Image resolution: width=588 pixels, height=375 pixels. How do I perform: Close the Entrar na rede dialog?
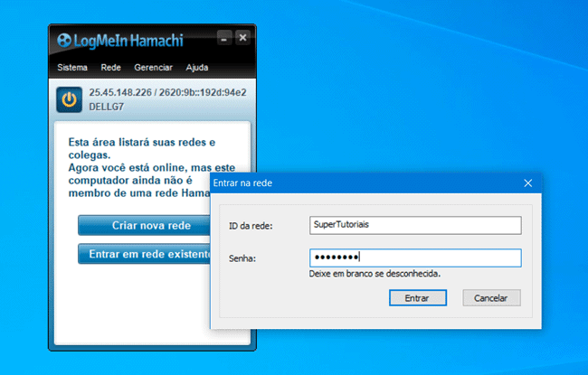pos(528,183)
